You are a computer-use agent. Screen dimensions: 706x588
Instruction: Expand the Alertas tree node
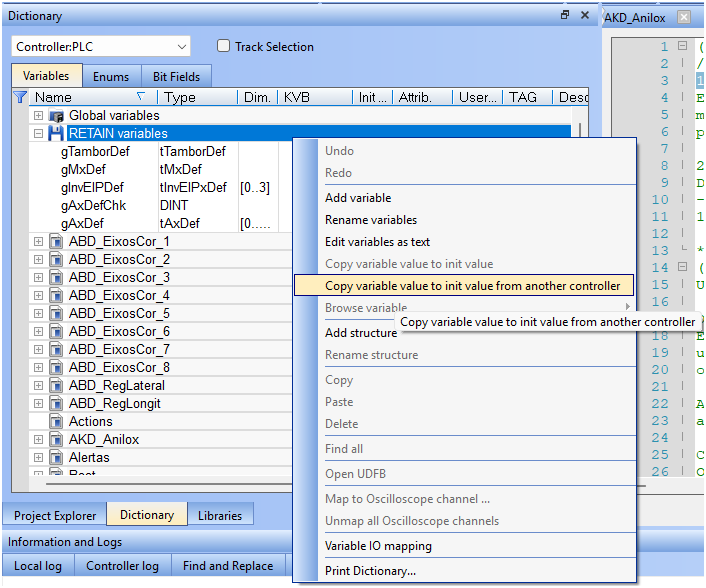(x=38, y=458)
